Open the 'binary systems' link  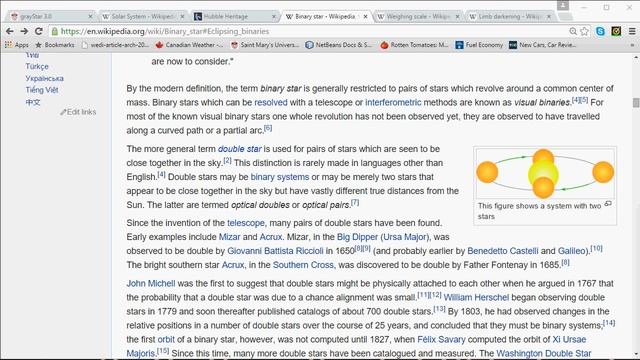[280, 177]
